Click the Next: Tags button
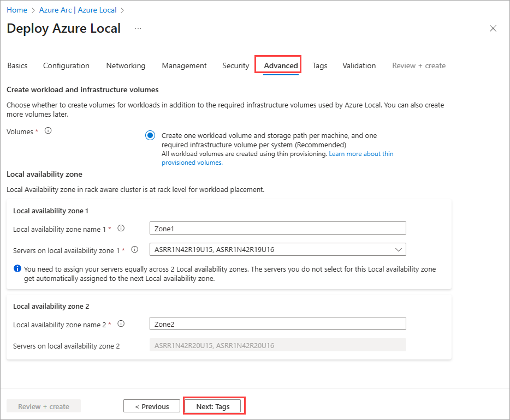The image size is (510, 420). [213, 406]
